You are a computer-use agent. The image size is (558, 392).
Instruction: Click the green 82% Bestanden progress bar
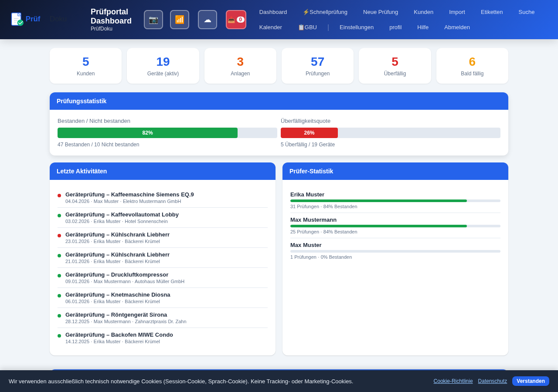pos(147,133)
